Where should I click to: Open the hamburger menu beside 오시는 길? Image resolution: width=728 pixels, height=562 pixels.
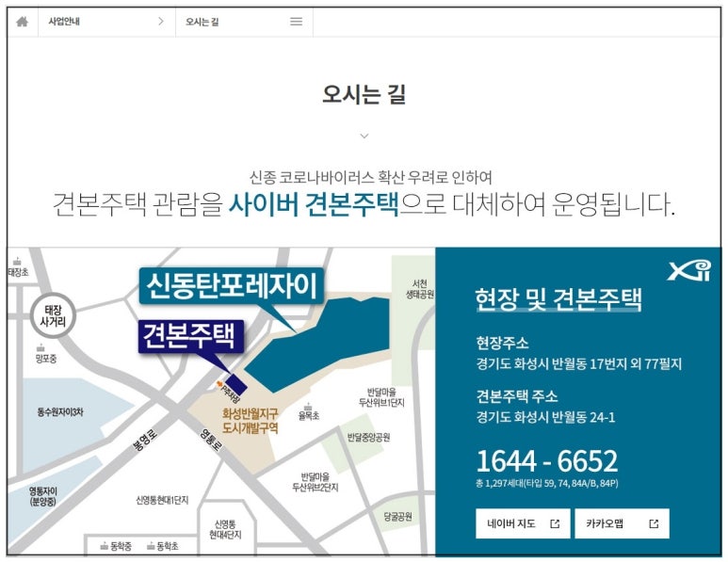(297, 22)
